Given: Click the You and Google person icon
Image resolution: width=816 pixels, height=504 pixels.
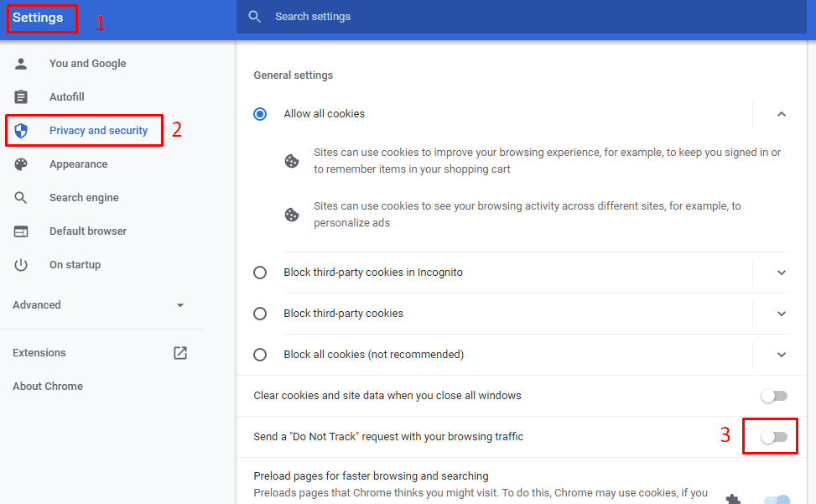Looking at the screenshot, I should 21,64.
